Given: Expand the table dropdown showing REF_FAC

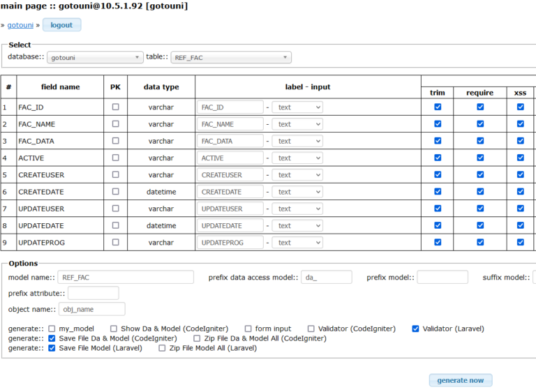Looking at the screenshot, I should coord(230,58).
